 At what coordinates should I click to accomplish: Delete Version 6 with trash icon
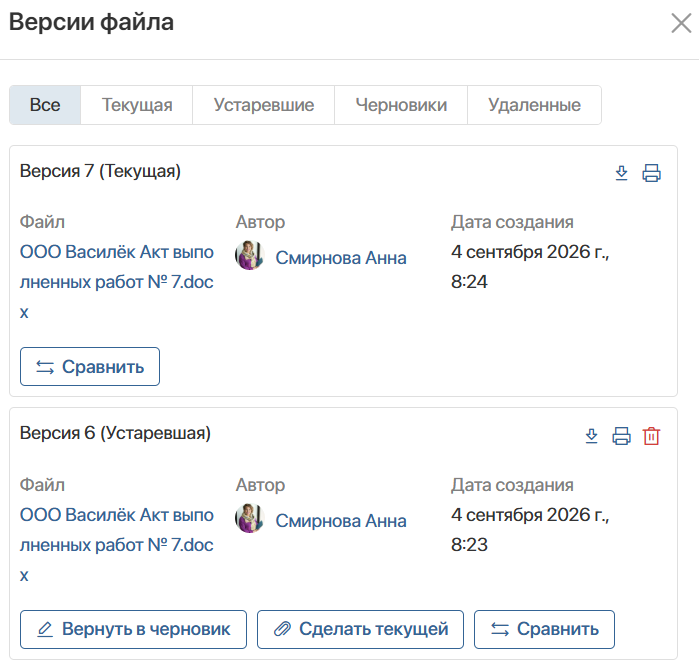(x=651, y=436)
